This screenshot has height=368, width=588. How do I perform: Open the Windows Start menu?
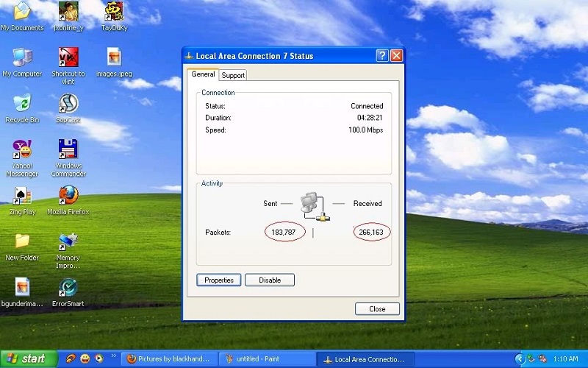[x=26, y=359]
